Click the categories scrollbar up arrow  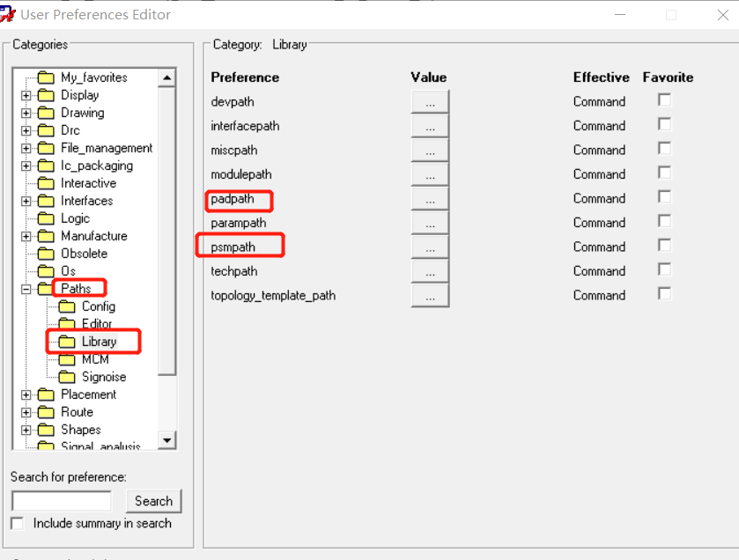(166, 77)
